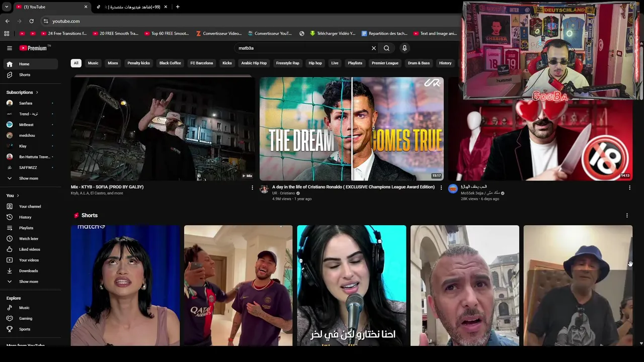
Task: Click the page scrollbar down arrow
Action: point(641,343)
